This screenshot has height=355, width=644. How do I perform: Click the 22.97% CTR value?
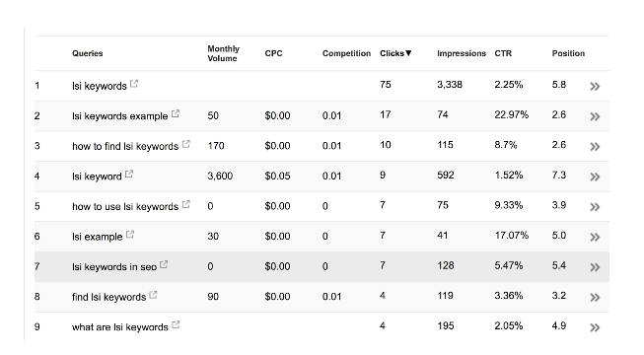[511, 114]
